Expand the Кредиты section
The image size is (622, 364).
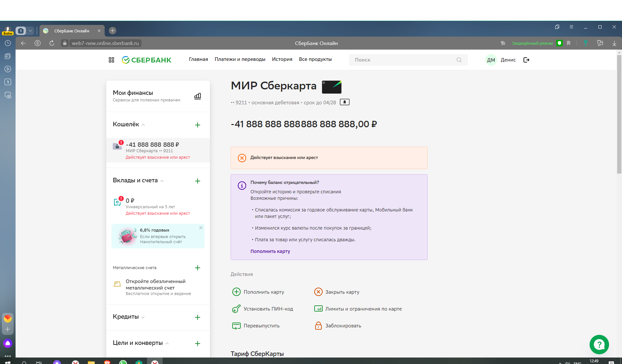pyautogui.click(x=143, y=317)
